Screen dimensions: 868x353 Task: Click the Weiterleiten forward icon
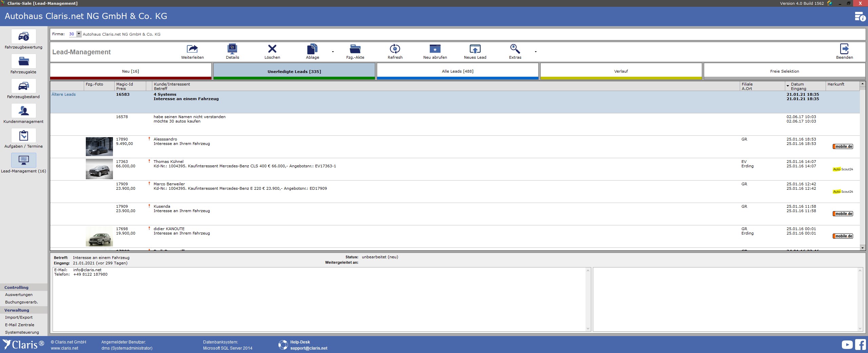point(192,49)
